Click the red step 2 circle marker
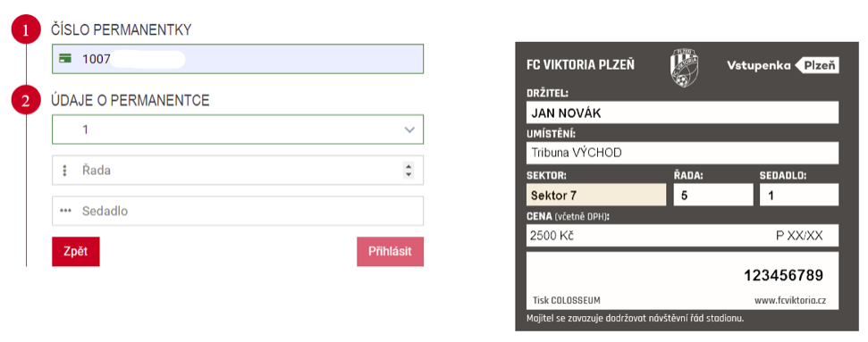 [26, 101]
